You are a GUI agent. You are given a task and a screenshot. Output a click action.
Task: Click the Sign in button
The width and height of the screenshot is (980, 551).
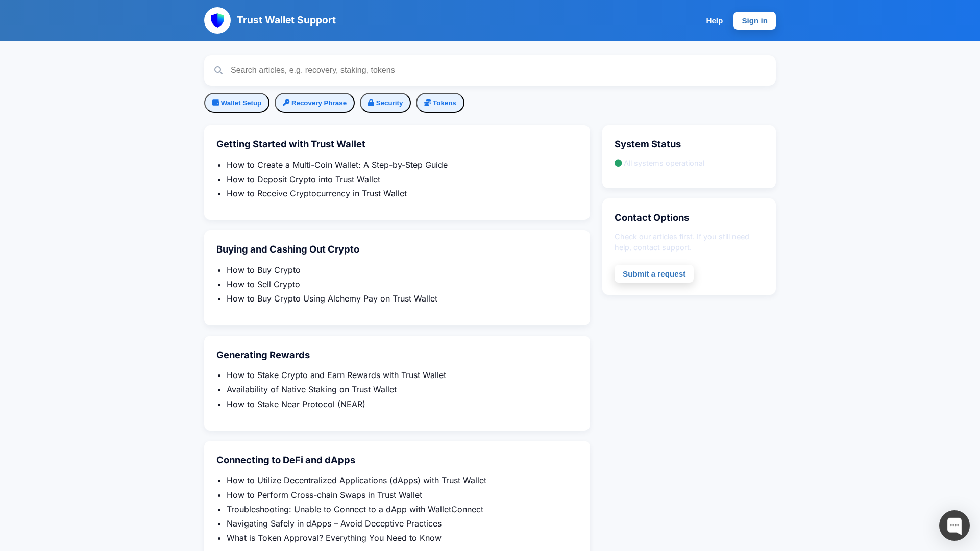tap(754, 21)
